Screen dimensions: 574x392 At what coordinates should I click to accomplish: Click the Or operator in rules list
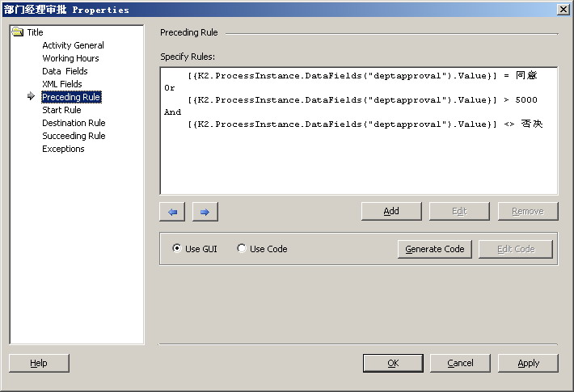tap(170, 88)
